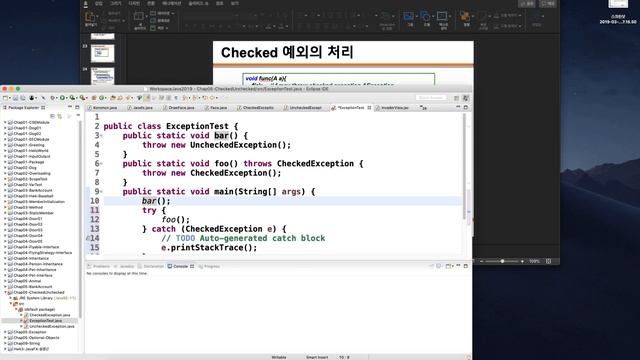
Task: Toggle code folding on line 9 main method
Action: point(101,192)
